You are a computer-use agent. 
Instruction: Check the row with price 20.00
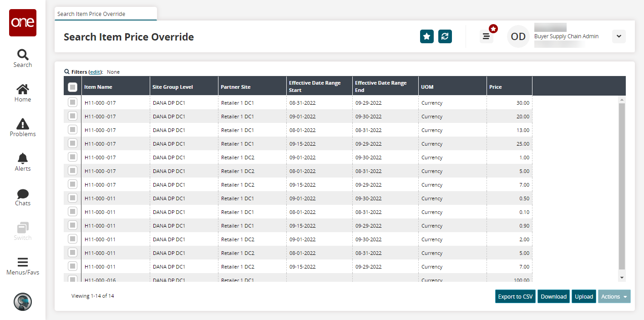[72, 116]
